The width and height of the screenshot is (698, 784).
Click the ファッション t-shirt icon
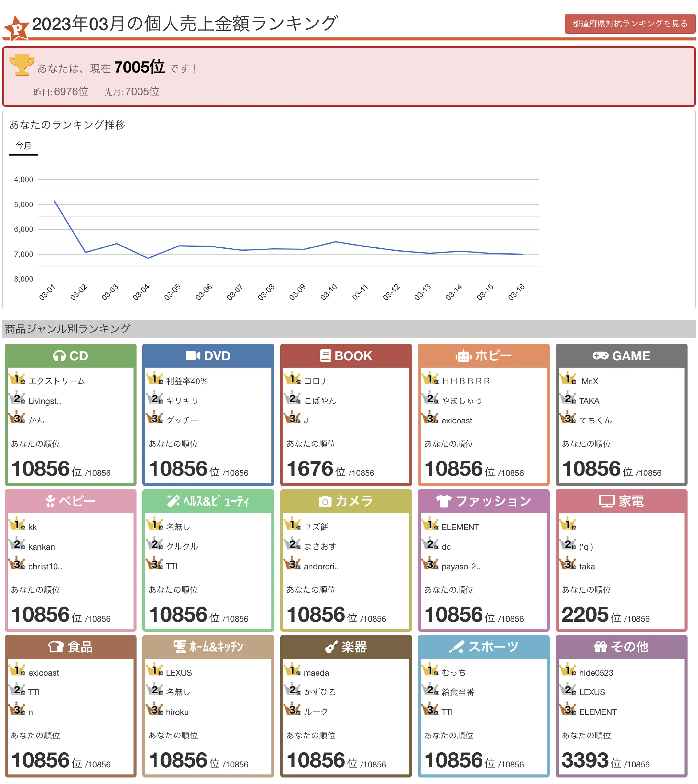(x=443, y=501)
